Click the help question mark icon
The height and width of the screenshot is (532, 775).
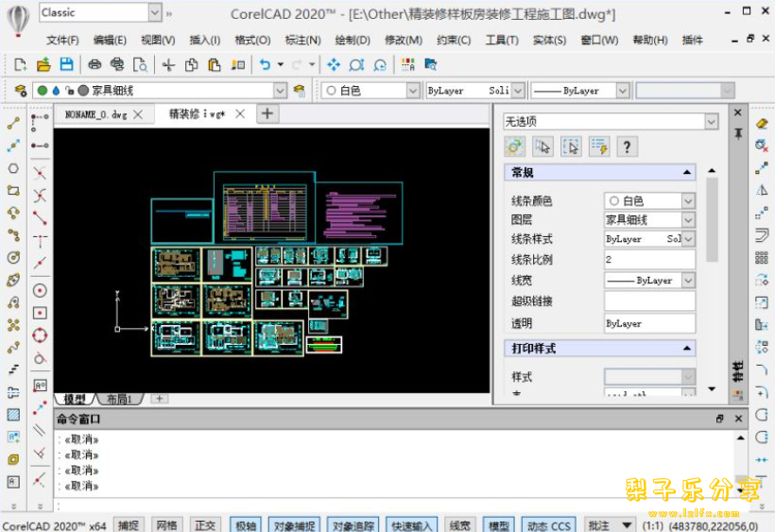[628, 146]
